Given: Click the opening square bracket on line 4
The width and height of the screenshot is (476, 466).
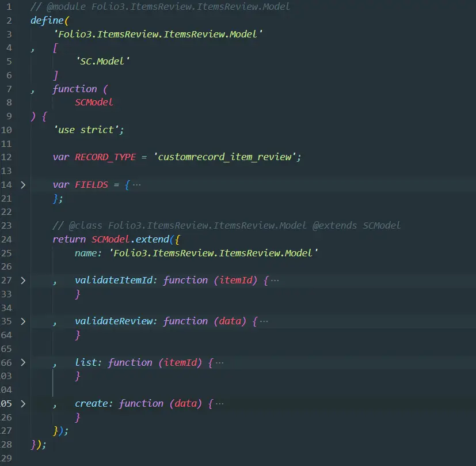Looking at the screenshot, I should (55, 48).
